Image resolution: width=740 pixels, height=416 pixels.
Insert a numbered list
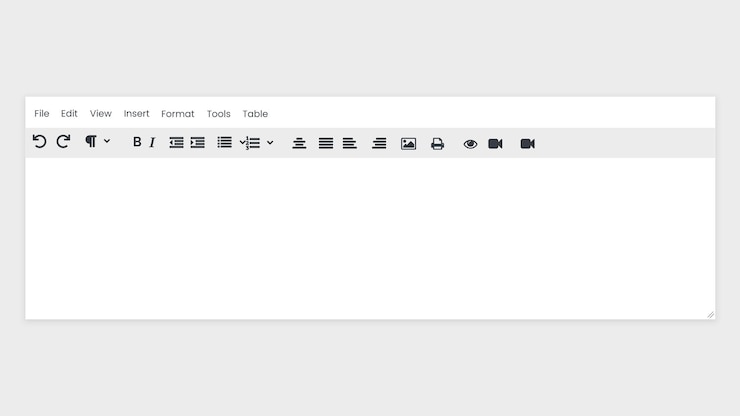tap(253, 143)
